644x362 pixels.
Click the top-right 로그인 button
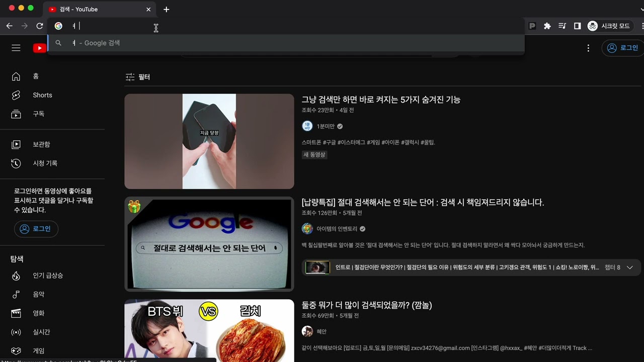tap(622, 48)
